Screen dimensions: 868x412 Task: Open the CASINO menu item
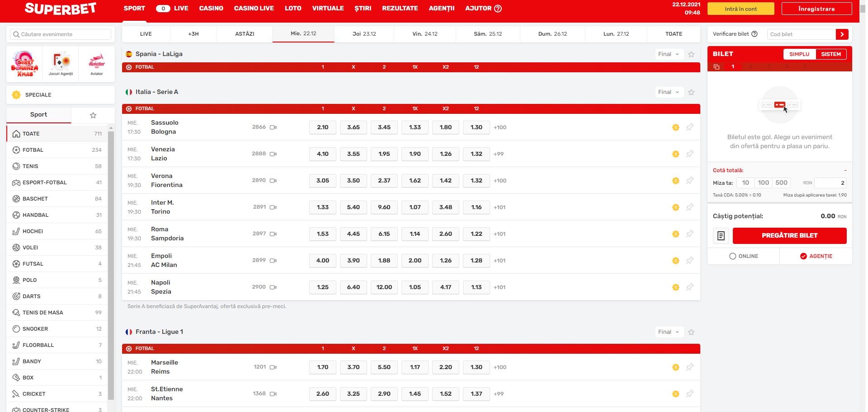pos(211,9)
